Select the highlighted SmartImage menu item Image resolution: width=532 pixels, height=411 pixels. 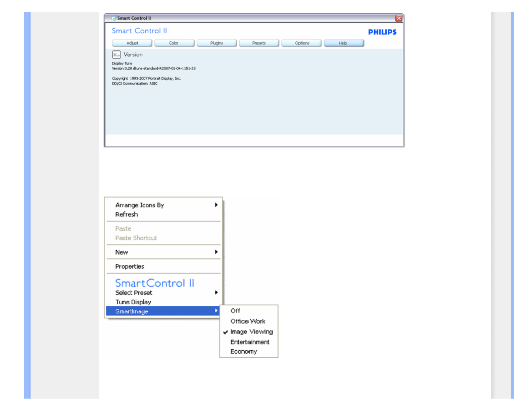point(162,311)
